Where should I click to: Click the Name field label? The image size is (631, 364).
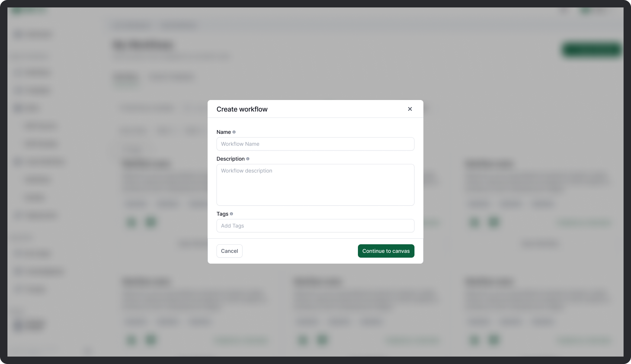[x=224, y=132]
